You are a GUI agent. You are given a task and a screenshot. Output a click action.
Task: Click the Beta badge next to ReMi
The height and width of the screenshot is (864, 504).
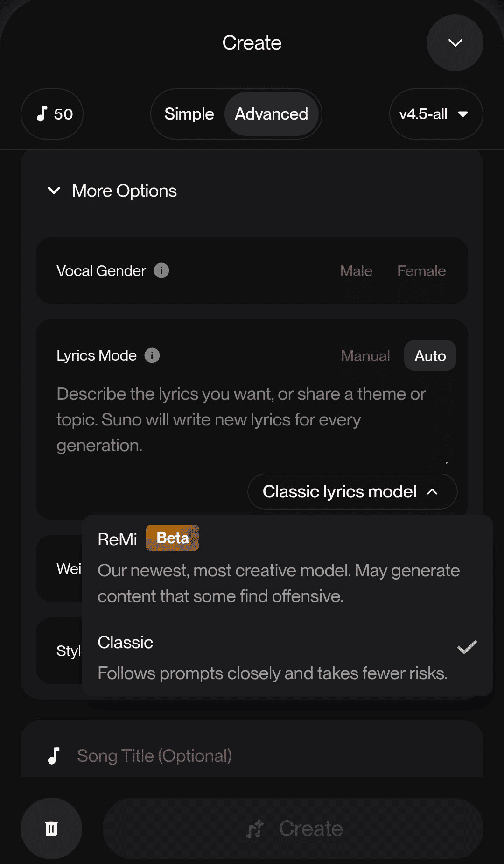pyautogui.click(x=173, y=538)
